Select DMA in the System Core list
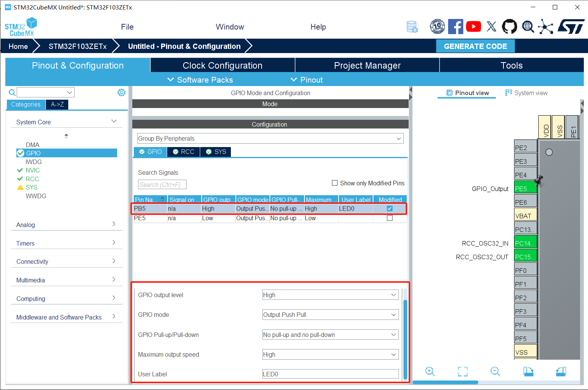Viewport: 588px width, 390px height. pyautogui.click(x=33, y=145)
